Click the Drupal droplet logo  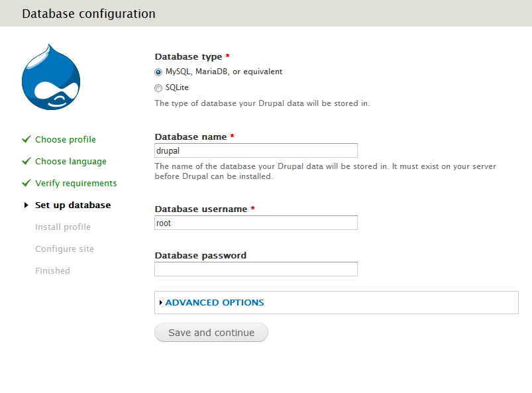[x=51, y=77]
